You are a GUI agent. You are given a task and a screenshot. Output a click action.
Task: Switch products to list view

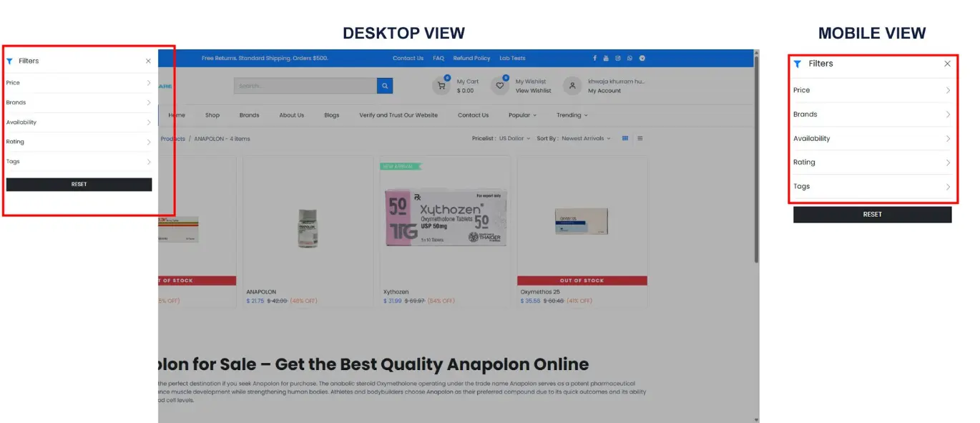point(640,138)
